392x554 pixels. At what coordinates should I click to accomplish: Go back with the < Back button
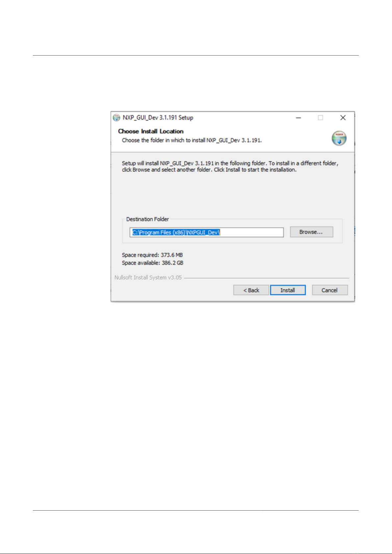[251, 290]
